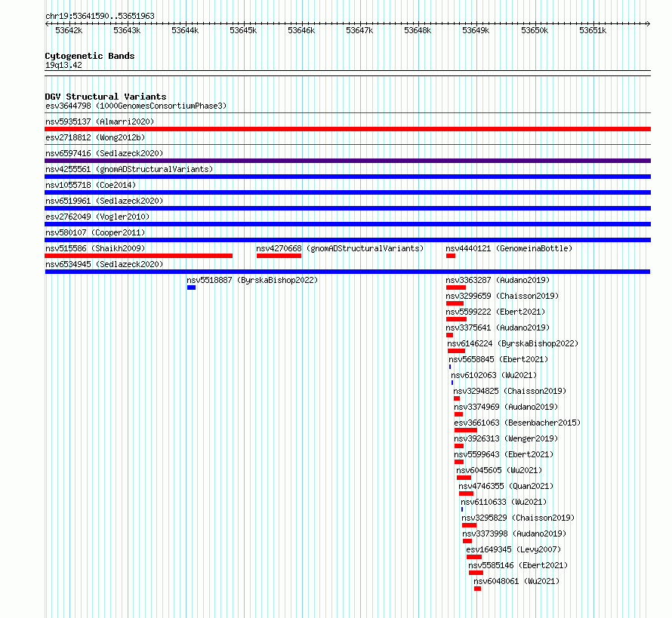Image resolution: width=672 pixels, height=618 pixels.
Task: Open nsv6102063 (Wu2021) label
Action: tap(494, 375)
